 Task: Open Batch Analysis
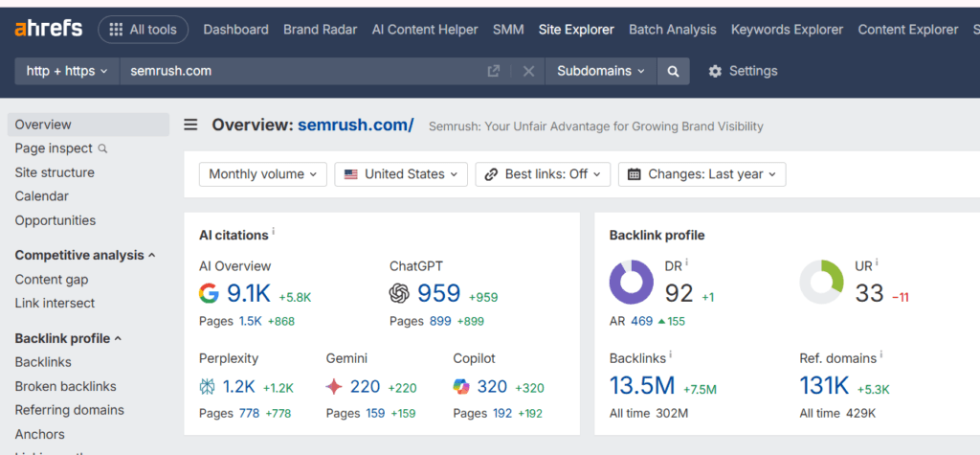pos(673,30)
